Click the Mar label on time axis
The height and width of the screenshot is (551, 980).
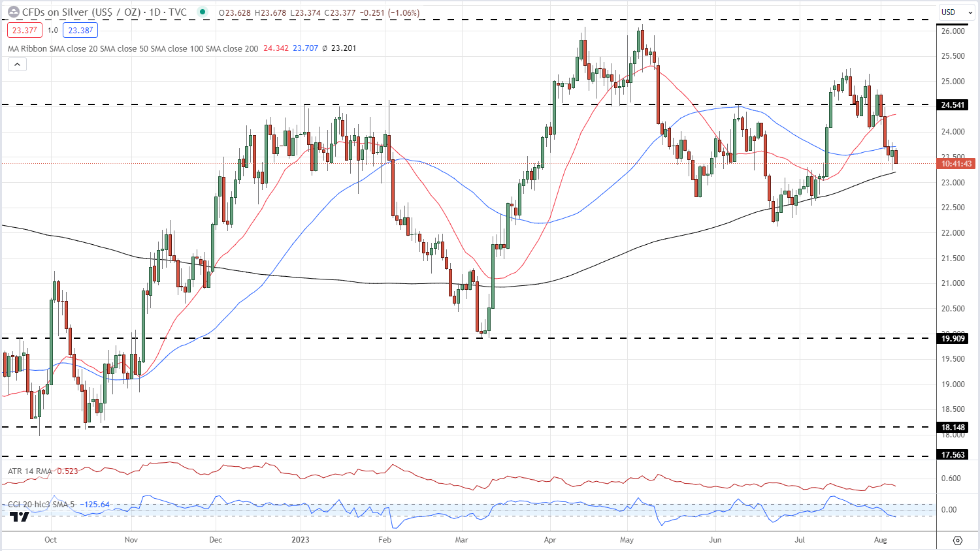pos(462,540)
